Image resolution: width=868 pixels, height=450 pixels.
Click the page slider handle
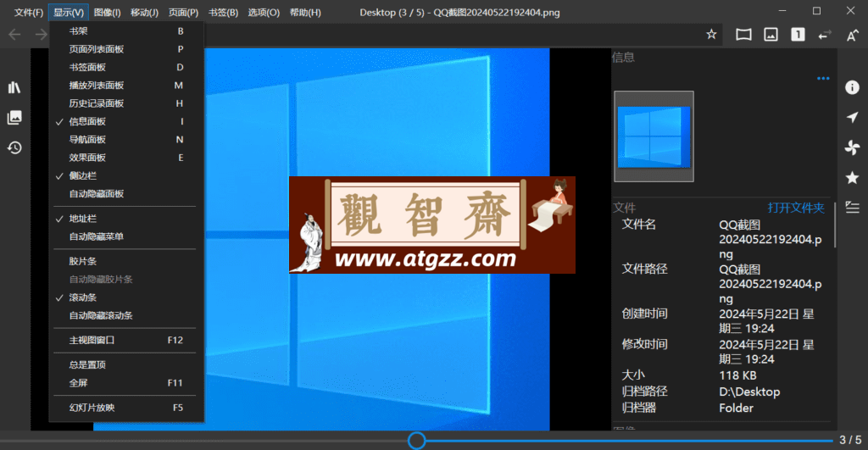coord(417,441)
